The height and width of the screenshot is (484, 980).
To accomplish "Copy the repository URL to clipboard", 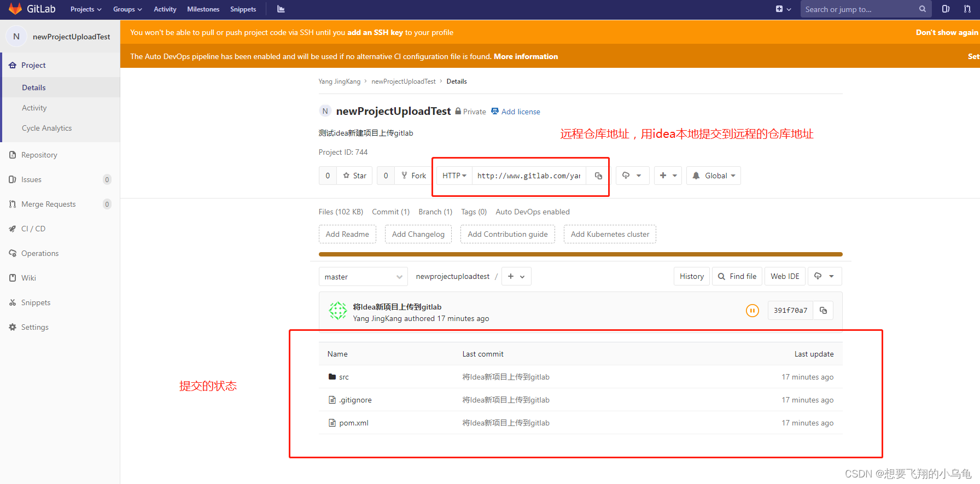I will pos(598,176).
